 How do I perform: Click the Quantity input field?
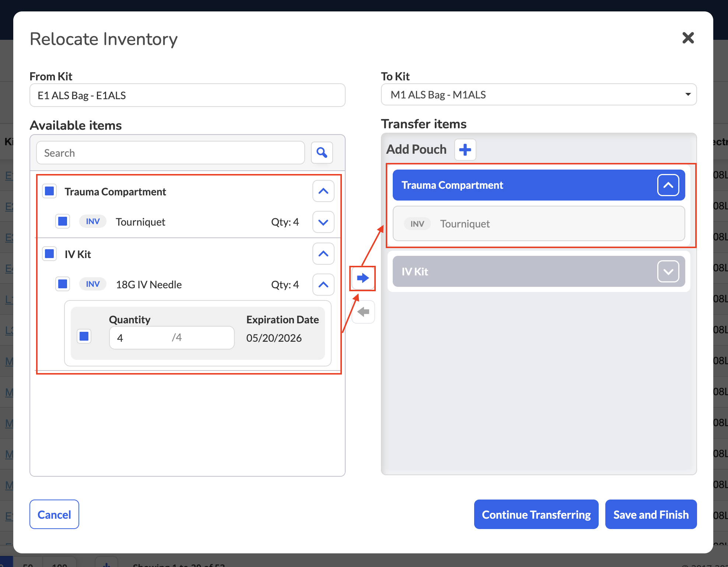click(172, 338)
